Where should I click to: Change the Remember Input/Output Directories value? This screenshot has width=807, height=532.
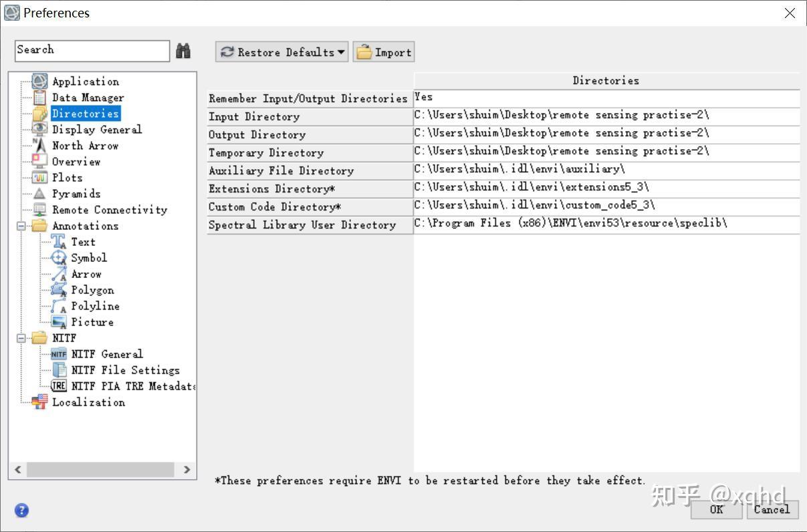(x=606, y=98)
